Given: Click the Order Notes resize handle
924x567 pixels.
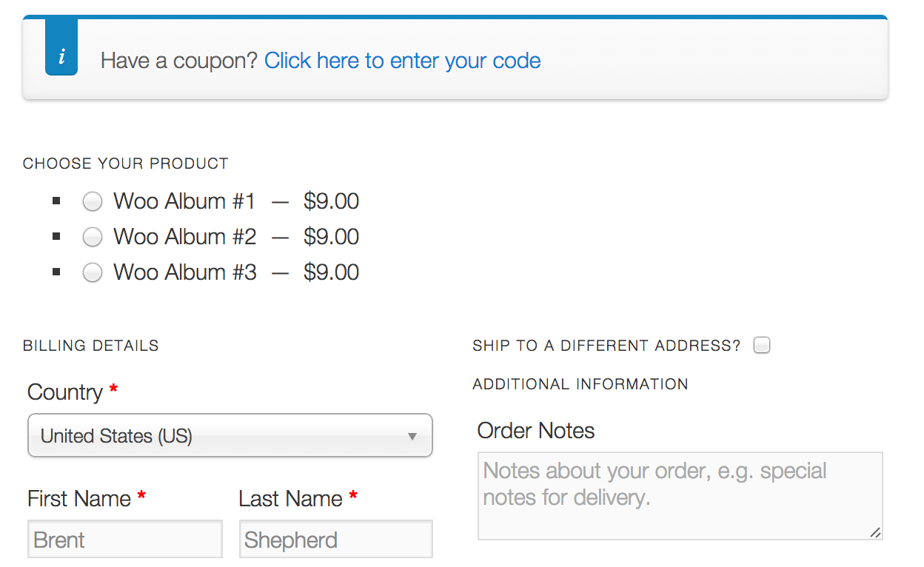Looking at the screenshot, I should pos(876,532).
